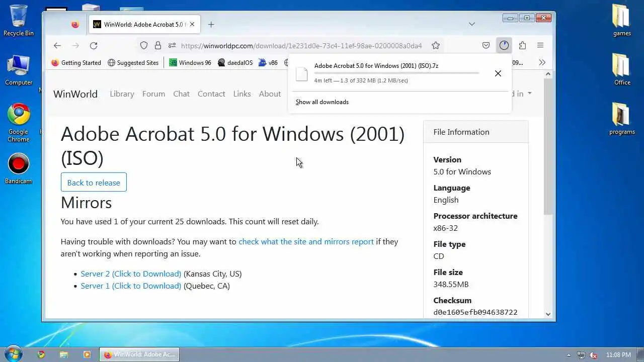
Task: Click the padlock site security icon
Action: pyautogui.click(x=158, y=45)
